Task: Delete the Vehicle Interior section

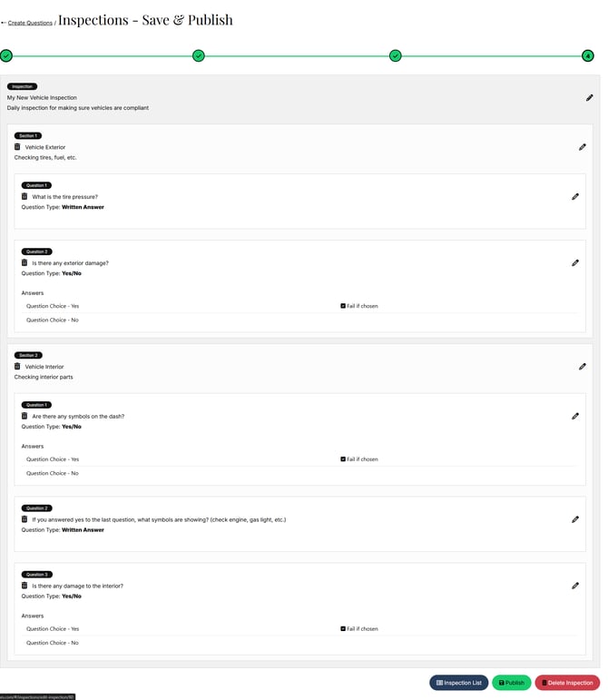Action: point(17,367)
